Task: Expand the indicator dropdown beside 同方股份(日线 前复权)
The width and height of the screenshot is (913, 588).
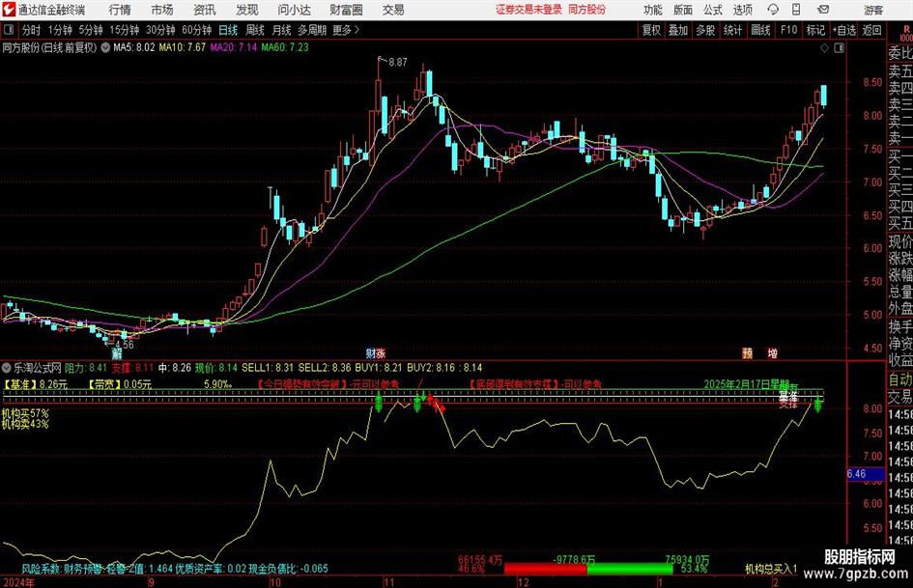Action: (x=105, y=47)
